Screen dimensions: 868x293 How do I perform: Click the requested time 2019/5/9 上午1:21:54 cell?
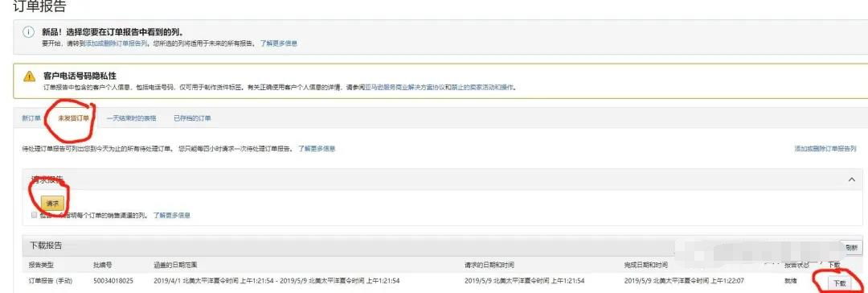[x=524, y=282]
